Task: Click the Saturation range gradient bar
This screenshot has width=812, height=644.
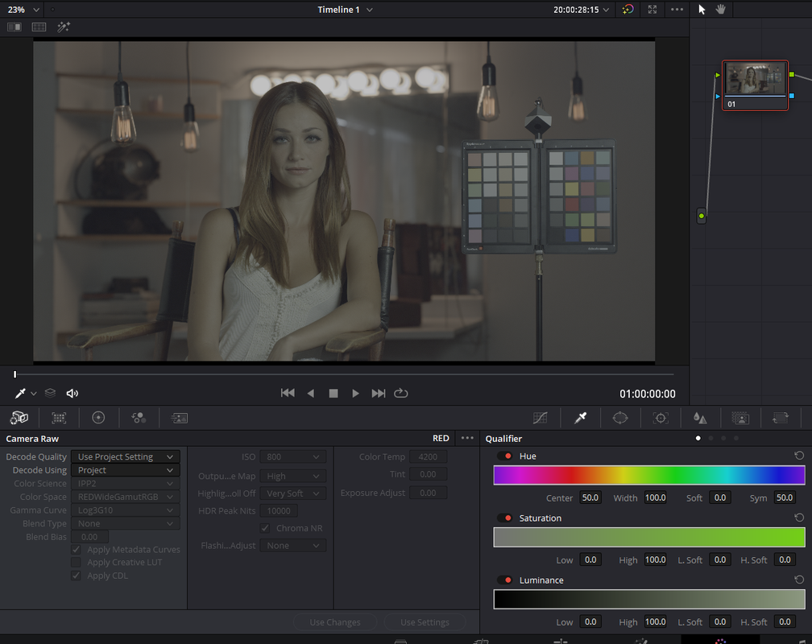Action: 649,538
